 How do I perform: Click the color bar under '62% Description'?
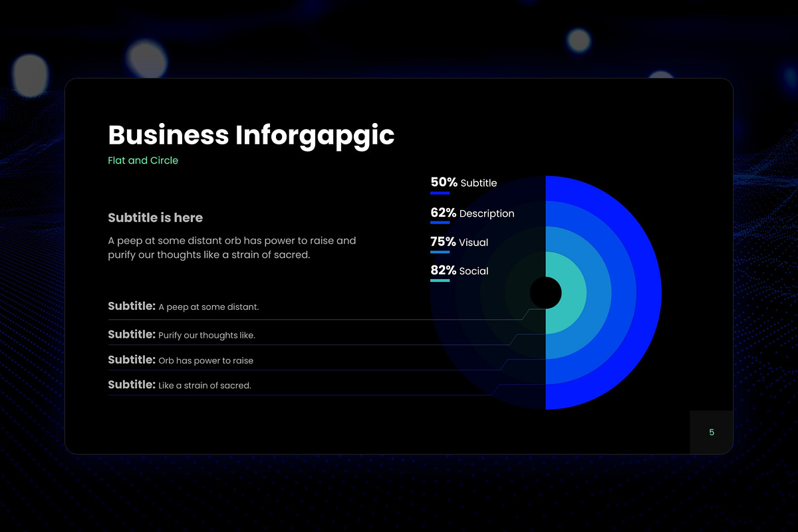(x=440, y=223)
